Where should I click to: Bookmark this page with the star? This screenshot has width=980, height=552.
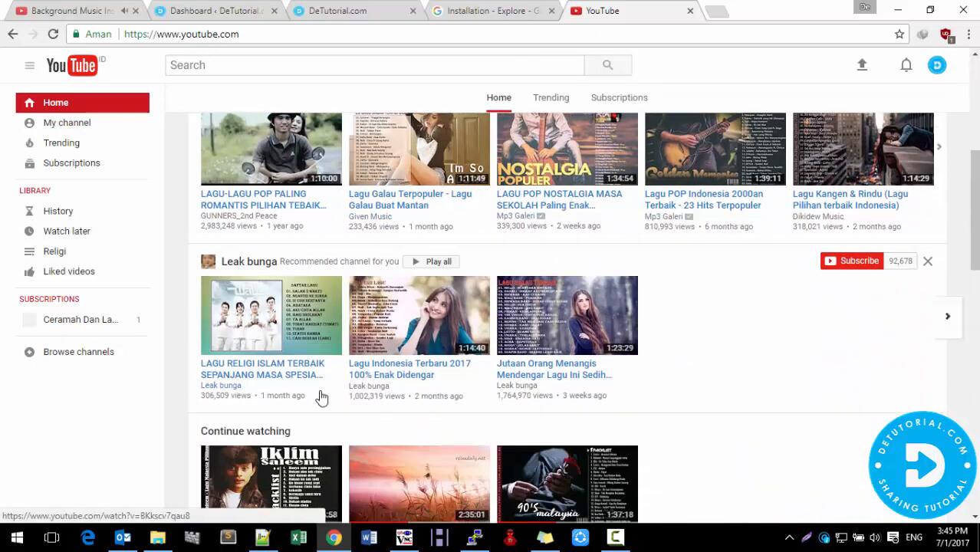pos(899,34)
